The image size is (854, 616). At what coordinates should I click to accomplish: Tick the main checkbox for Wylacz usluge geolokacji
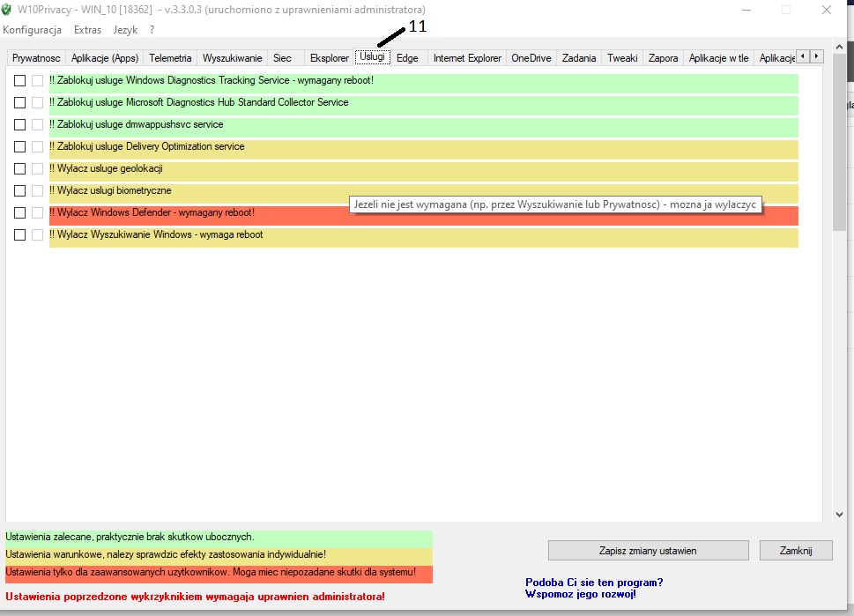coord(19,169)
